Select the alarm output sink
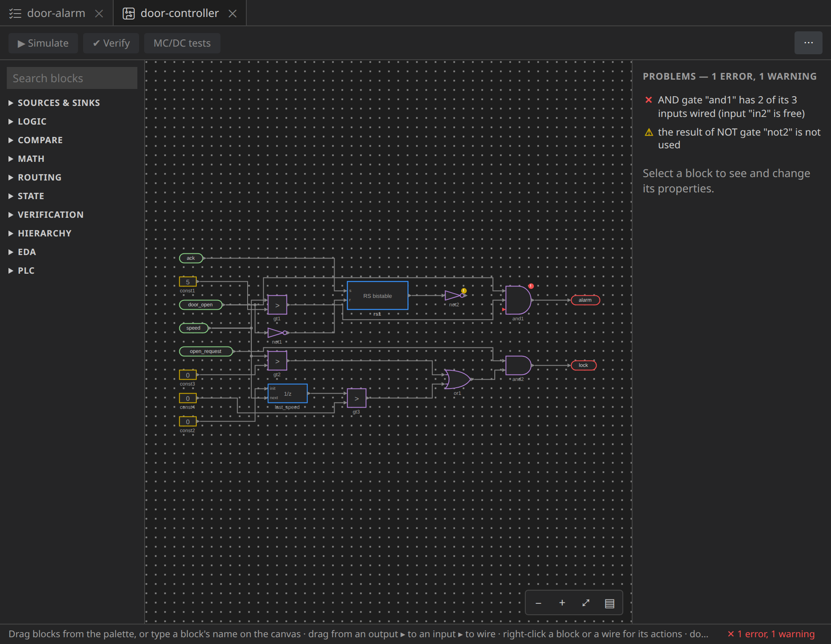 pos(585,300)
